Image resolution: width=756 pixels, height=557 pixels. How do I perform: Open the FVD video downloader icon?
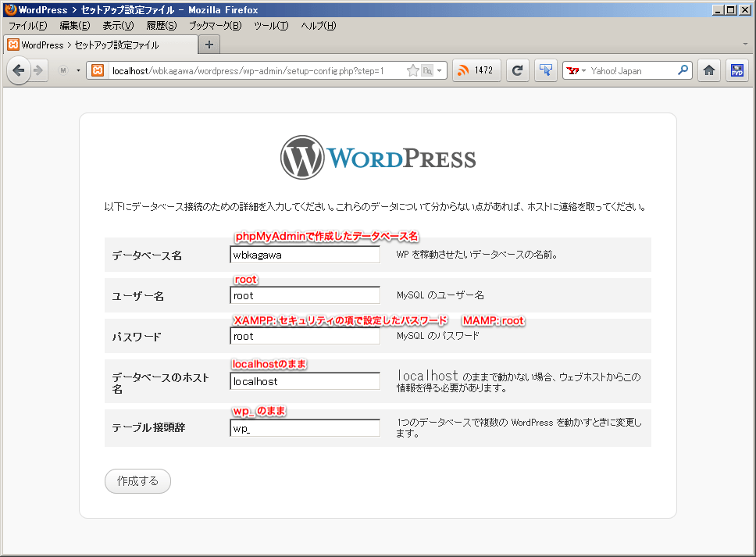[x=736, y=70]
